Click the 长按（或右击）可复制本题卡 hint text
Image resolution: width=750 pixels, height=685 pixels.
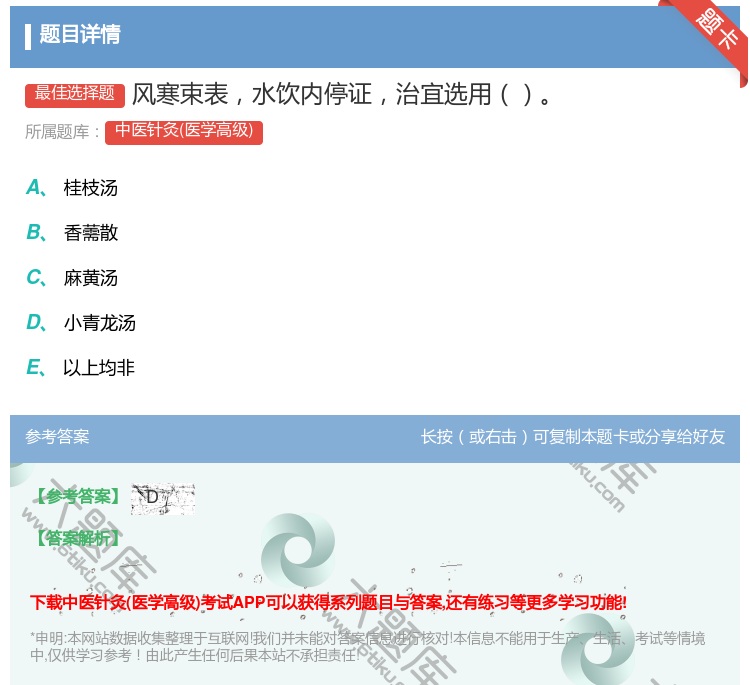pyautogui.click(x=573, y=437)
